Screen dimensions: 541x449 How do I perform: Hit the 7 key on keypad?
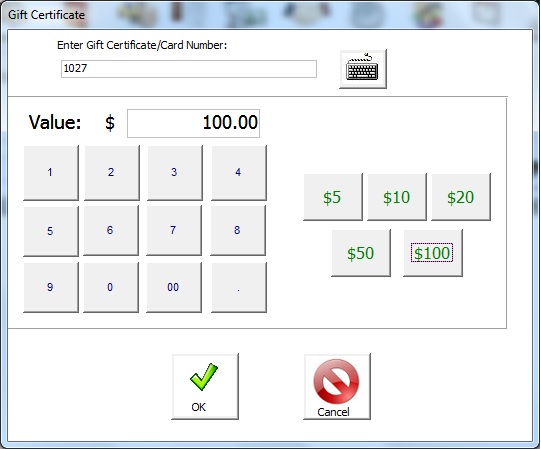[174, 230]
